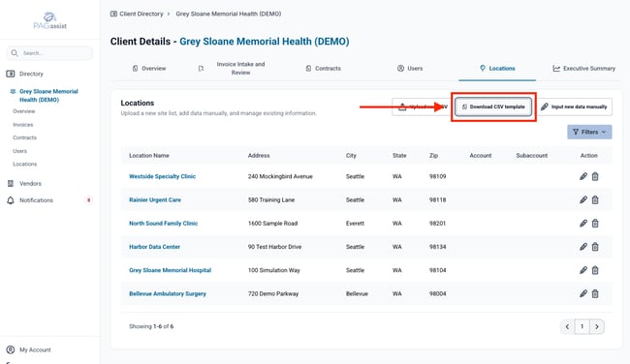This screenshot has width=630, height=364.
Task: Open Bellevue Ambulatory Surgery location link
Action: (168, 293)
